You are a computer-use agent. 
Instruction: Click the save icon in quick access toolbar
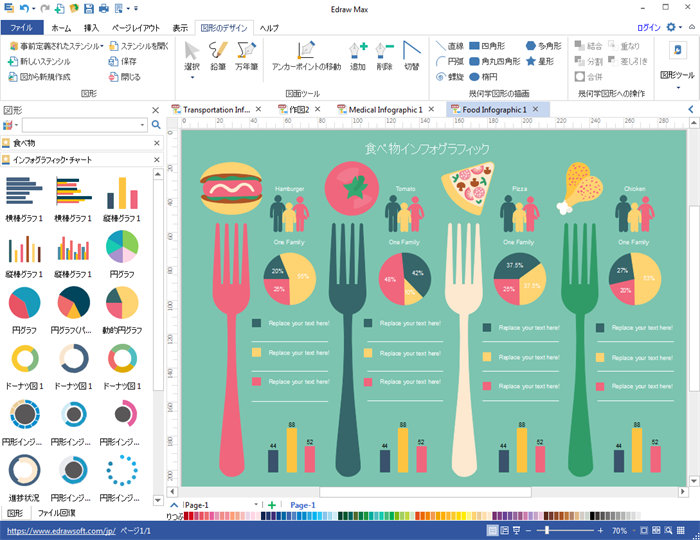click(x=89, y=8)
